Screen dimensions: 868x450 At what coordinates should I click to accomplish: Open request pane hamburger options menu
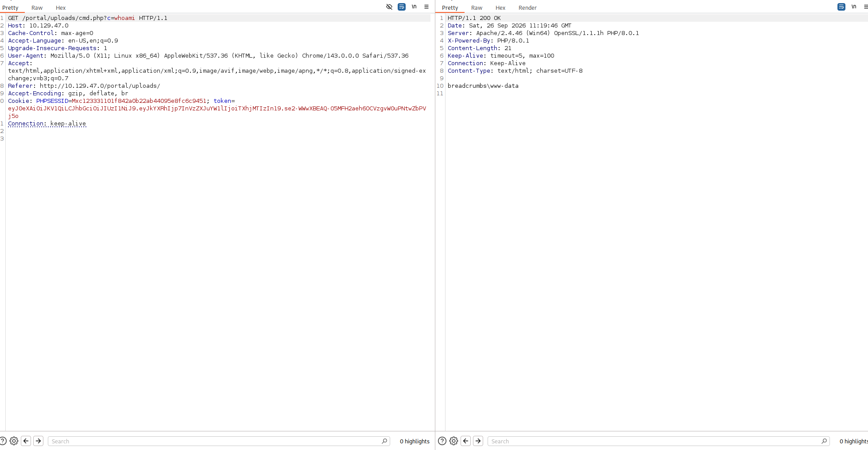[426, 7]
